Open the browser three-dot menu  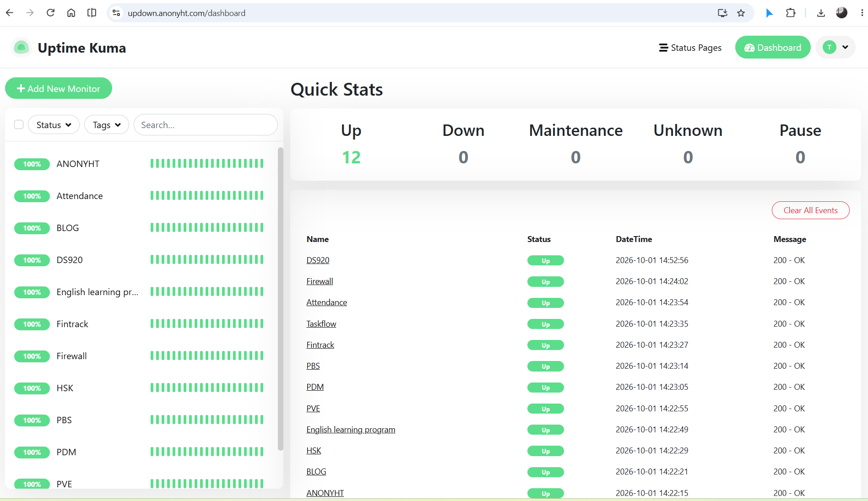(862, 13)
